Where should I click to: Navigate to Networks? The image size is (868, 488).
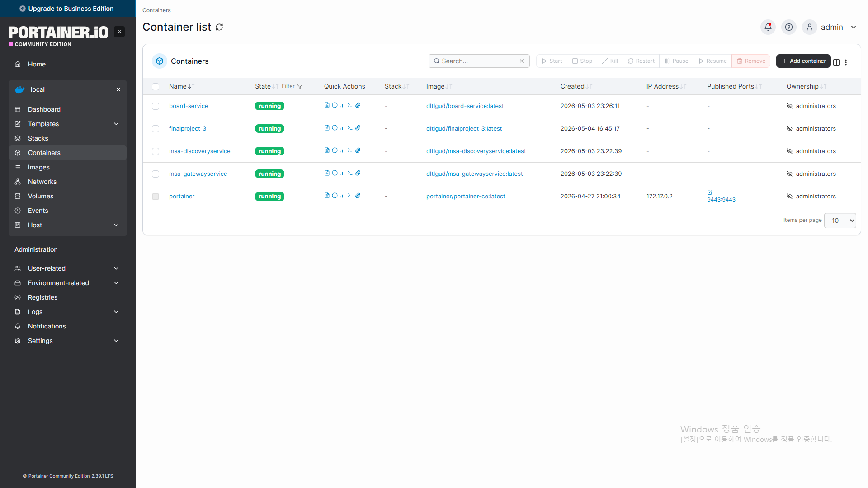68,182
